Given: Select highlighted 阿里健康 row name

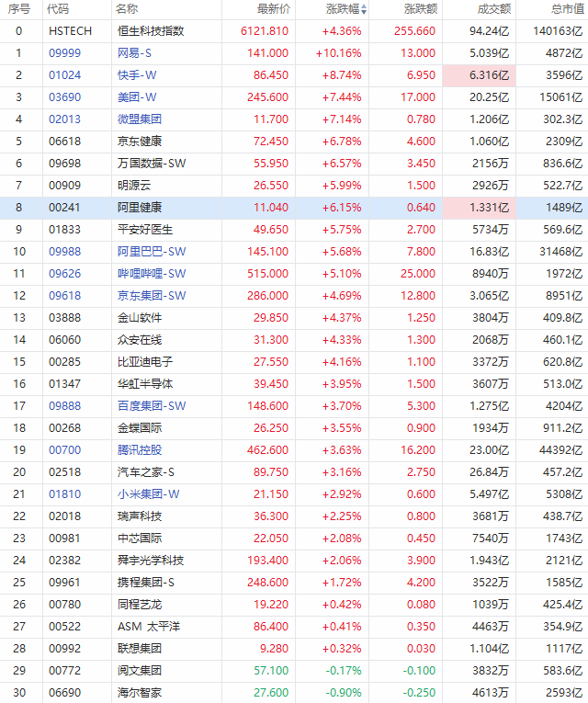Looking at the screenshot, I should pyautogui.click(x=140, y=207).
